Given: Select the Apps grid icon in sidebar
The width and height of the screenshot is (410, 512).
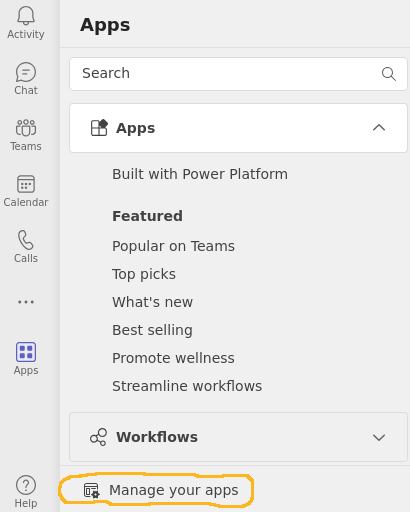Looking at the screenshot, I should click(x=26, y=352).
